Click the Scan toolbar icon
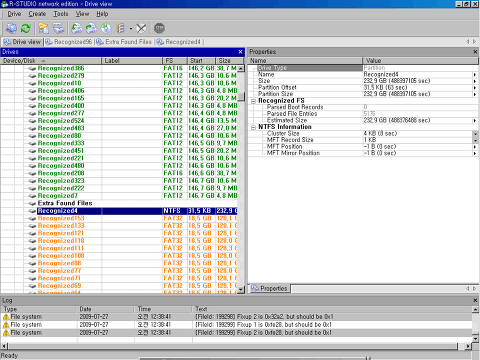 point(59,28)
